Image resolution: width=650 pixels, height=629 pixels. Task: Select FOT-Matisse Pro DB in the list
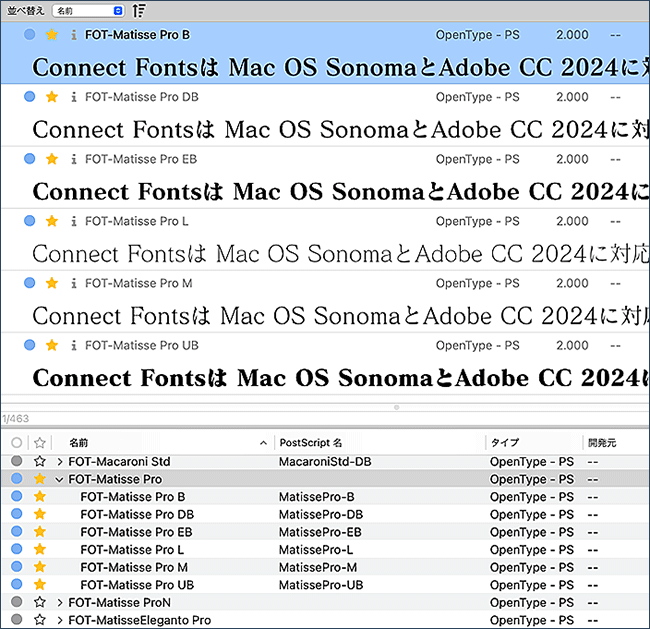click(137, 515)
